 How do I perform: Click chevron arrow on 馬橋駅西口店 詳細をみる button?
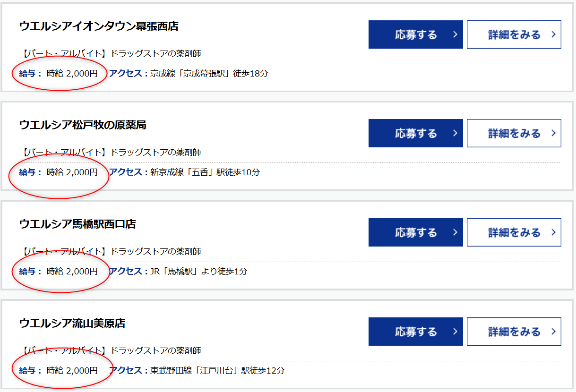pyautogui.click(x=553, y=232)
